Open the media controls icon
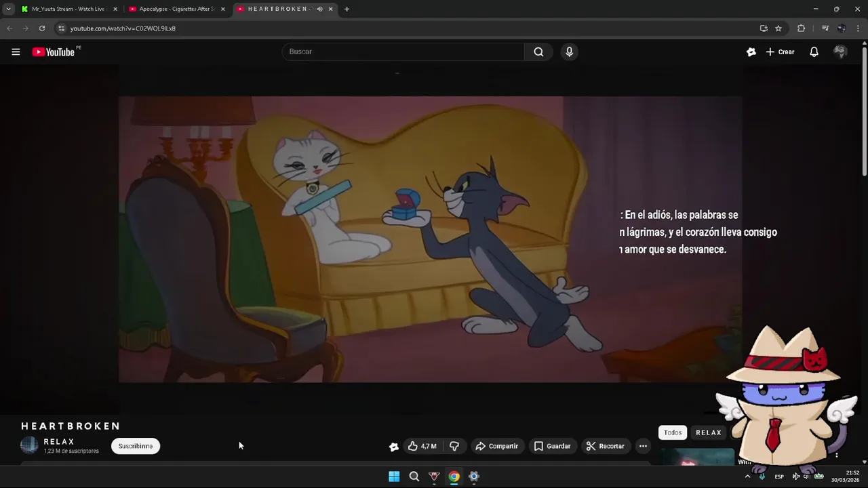The image size is (868, 488). [x=825, y=28]
